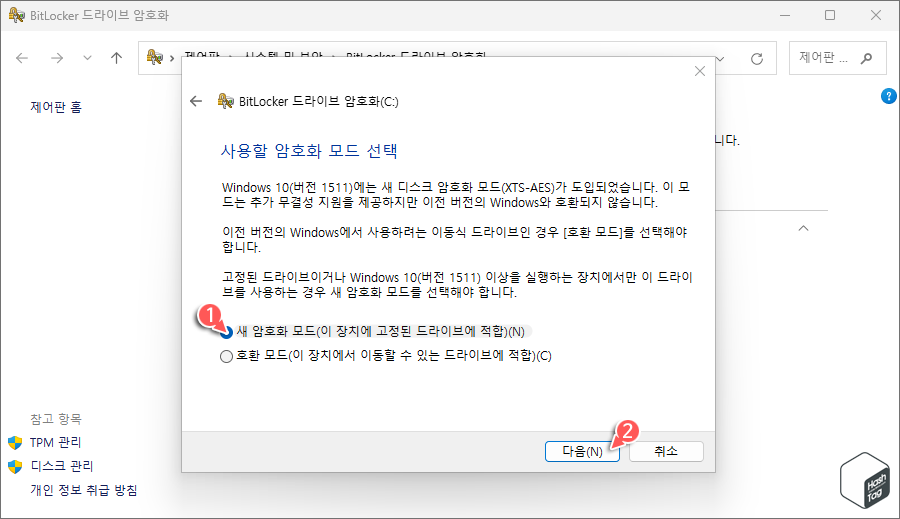Open the blue help question icon
Screen dimensions: 900x519
(889, 96)
